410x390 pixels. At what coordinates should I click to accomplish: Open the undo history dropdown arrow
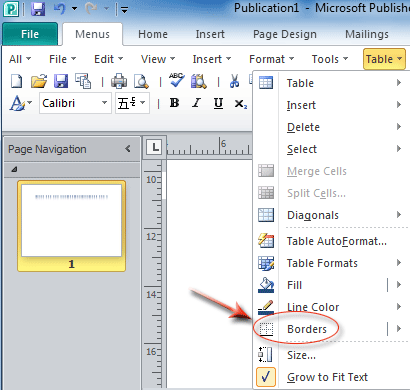click(74, 9)
